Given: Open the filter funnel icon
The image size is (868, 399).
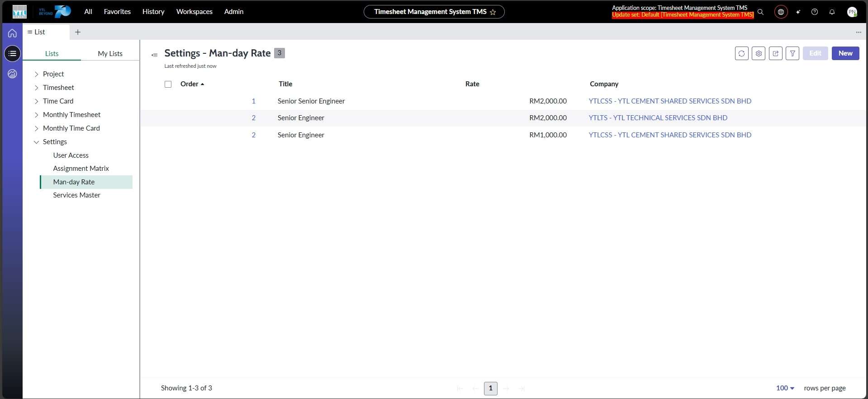Looking at the screenshot, I should click(x=792, y=53).
